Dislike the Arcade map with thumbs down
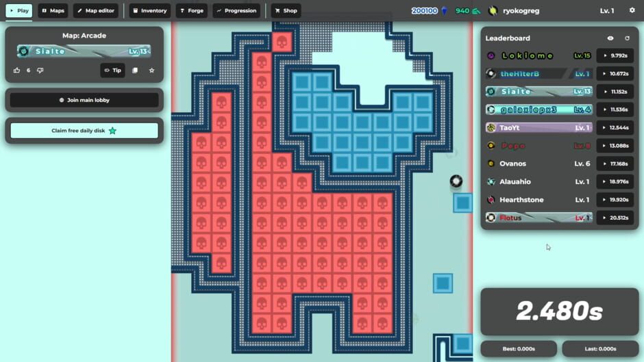The width and height of the screenshot is (644, 362). click(40, 70)
